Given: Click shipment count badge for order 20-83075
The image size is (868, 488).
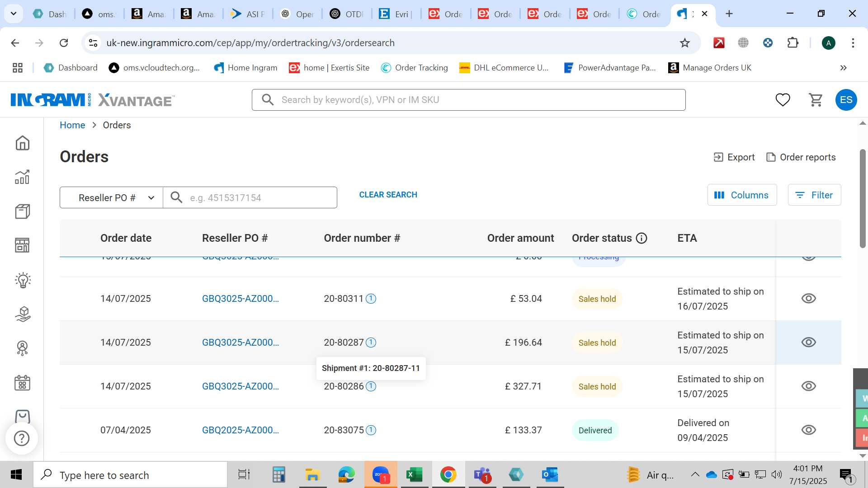Looking at the screenshot, I should (x=371, y=430).
